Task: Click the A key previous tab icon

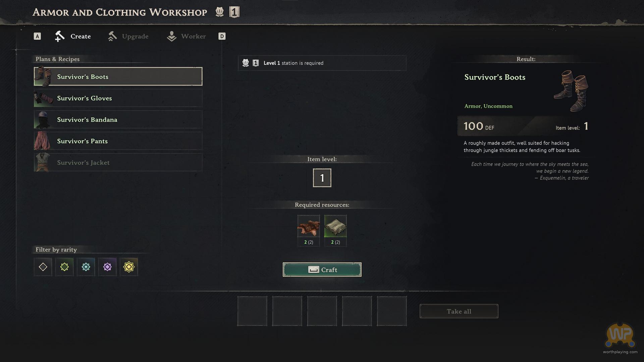Action: 37,36
